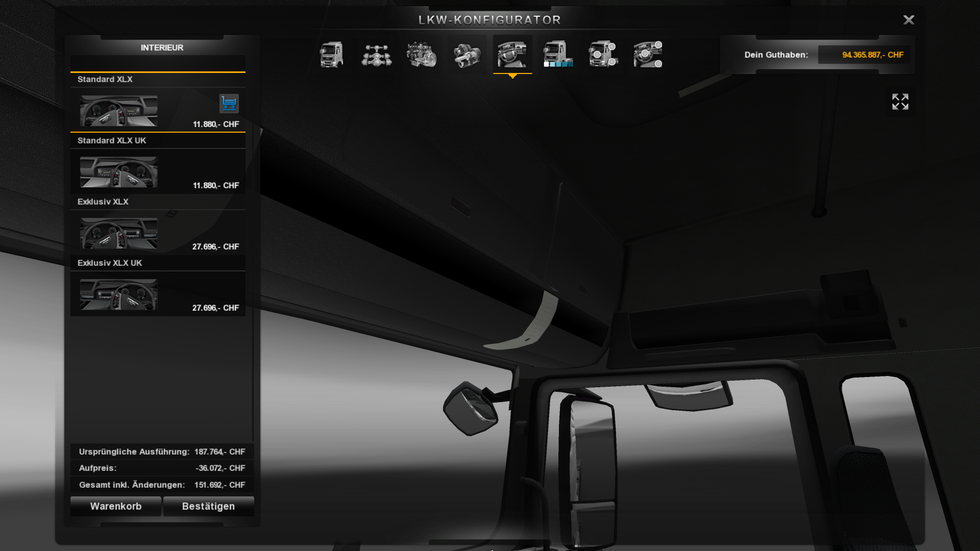Click the Bestätigen button

pos(208,506)
